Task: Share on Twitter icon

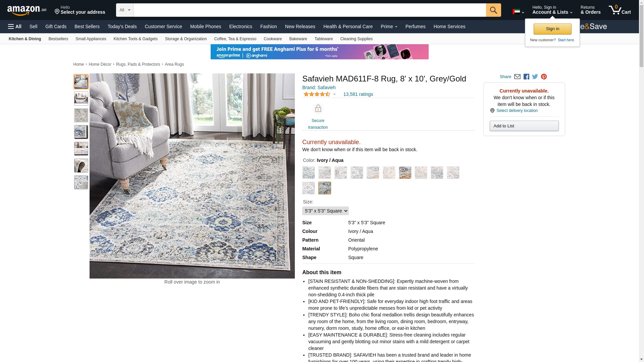Action: (x=535, y=77)
